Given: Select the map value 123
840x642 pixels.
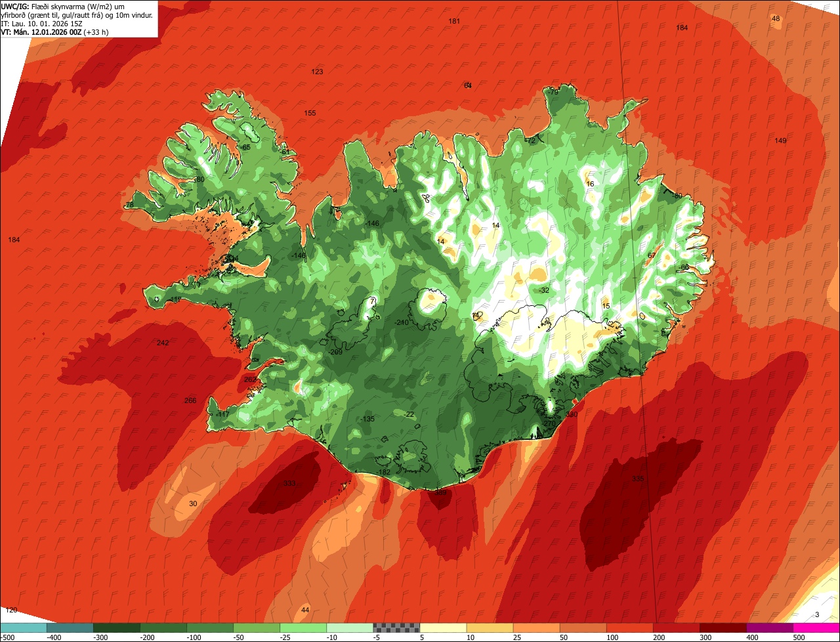Looking at the screenshot, I should pyautogui.click(x=318, y=72).
